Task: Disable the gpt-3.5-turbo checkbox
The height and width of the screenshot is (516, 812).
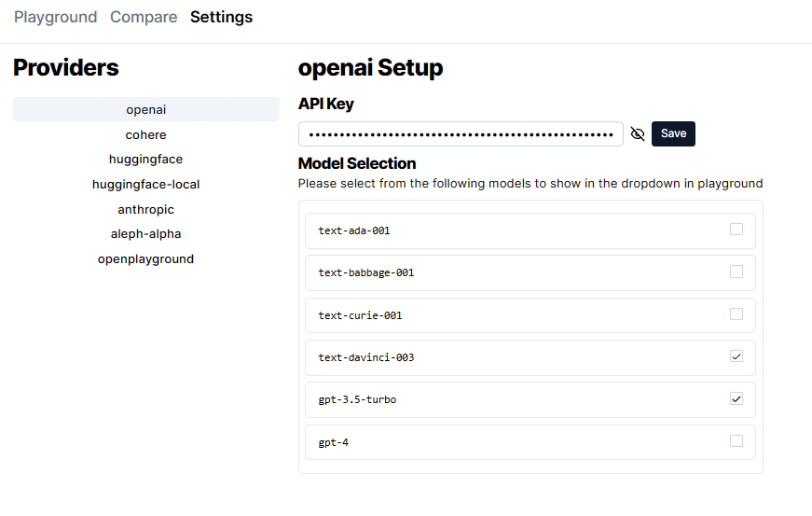Action: tap(736, 399)
